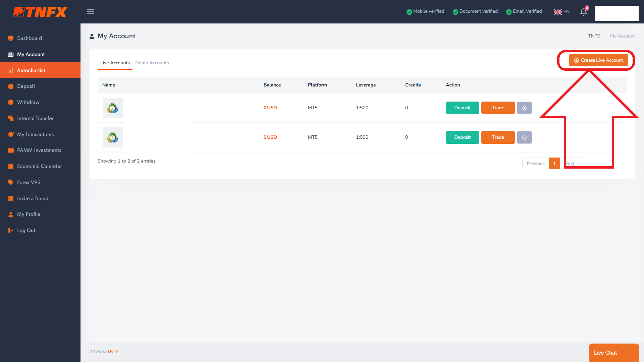Click 'Showing 1 to 2 of 2 entries' text
Viewport: 644px width, 362px height.
(x=126, y=161)
